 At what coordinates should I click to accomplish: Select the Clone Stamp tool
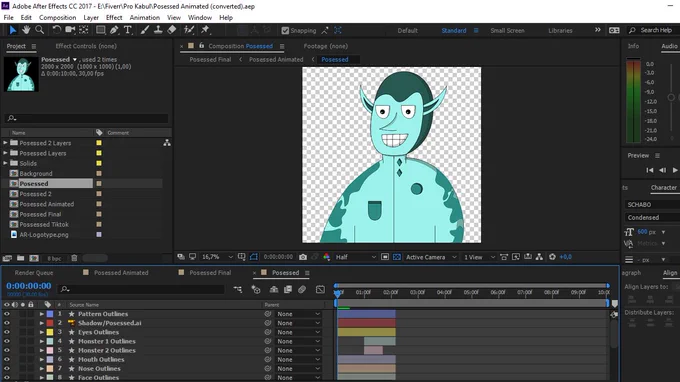[158, 30]
